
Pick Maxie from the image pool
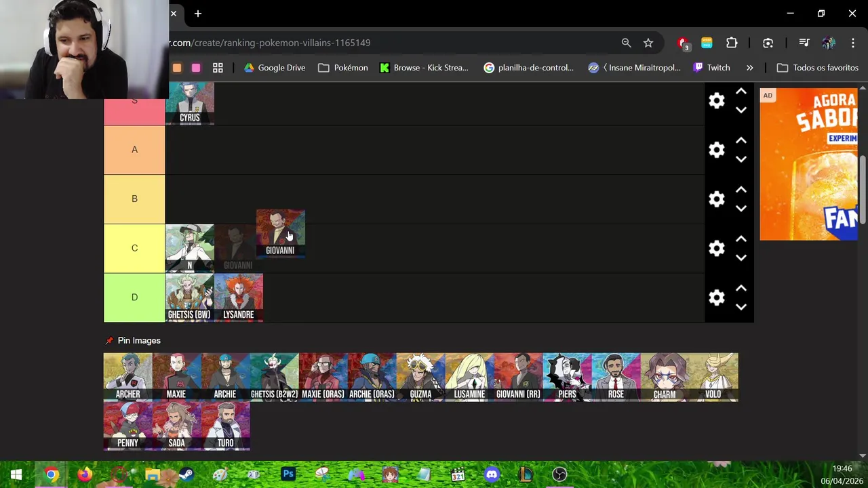(176, 377)
